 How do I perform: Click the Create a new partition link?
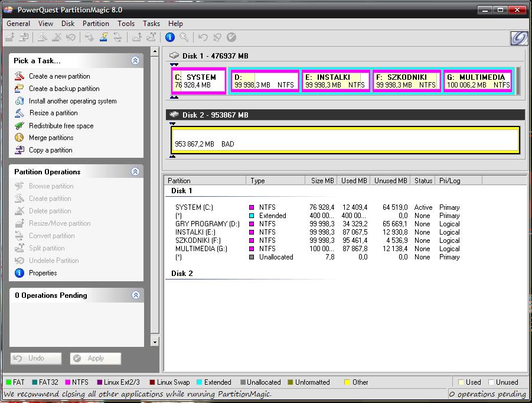60,76
